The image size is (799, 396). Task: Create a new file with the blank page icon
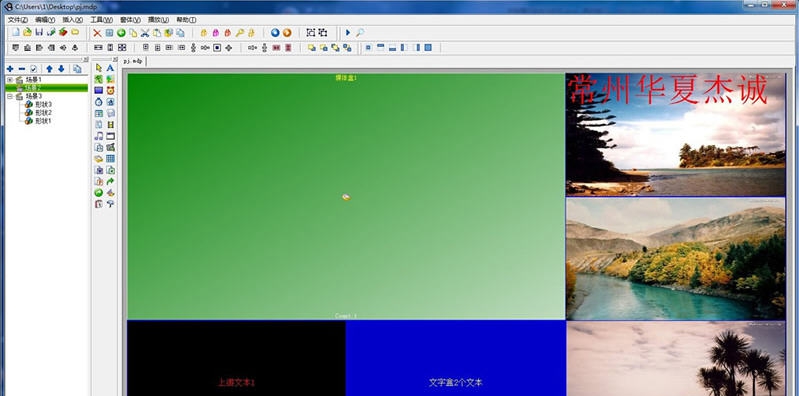[16, 33]
